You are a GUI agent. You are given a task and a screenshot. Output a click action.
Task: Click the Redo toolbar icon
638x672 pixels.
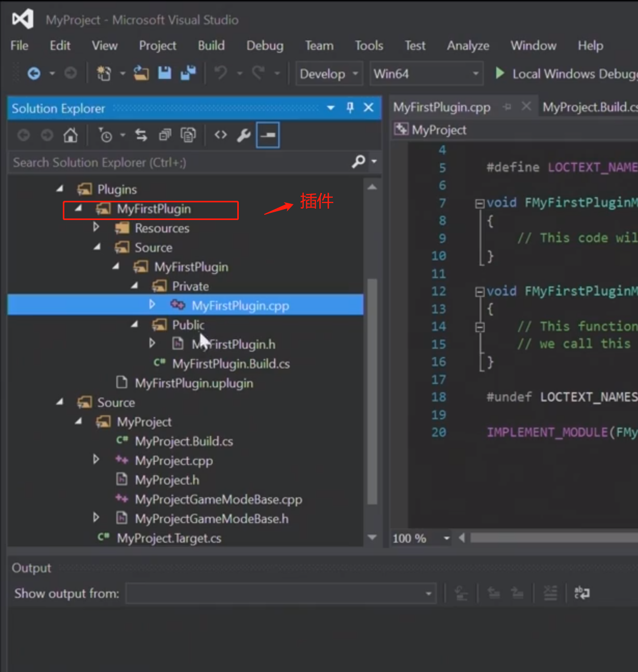258,73
